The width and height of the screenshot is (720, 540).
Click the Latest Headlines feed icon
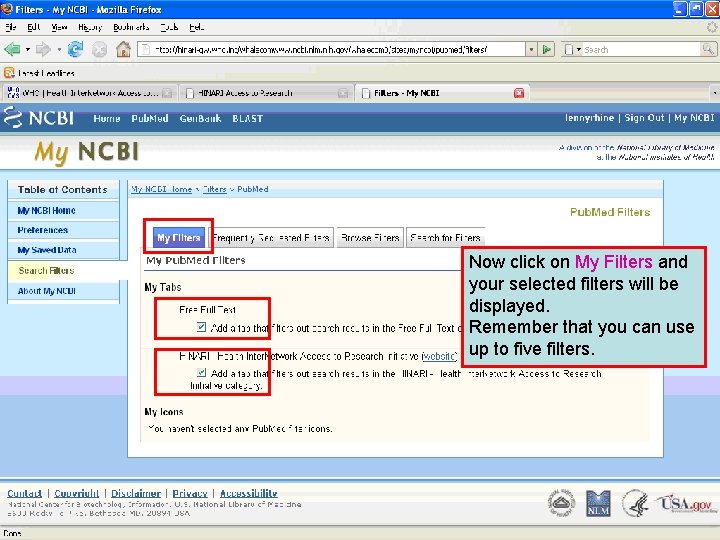click(x=9, y=73)
